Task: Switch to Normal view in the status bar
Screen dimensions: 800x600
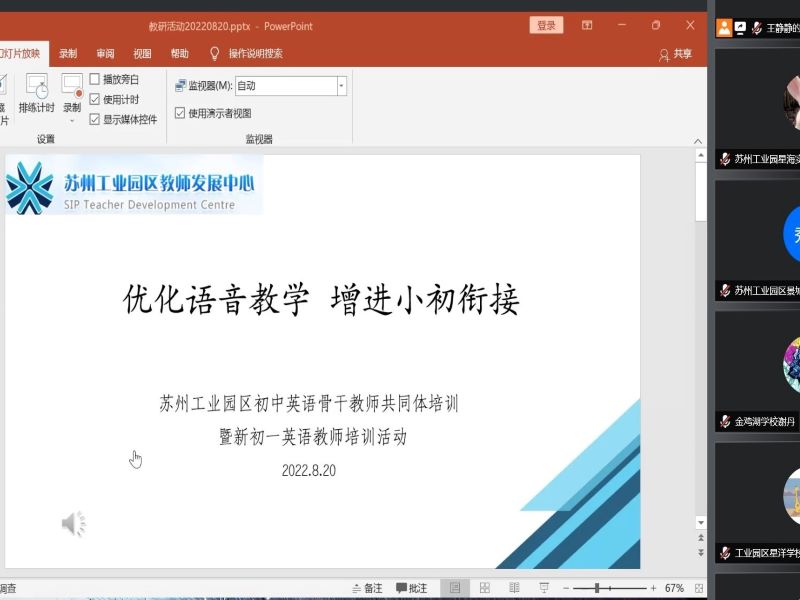Action: (x=455, y=588)
